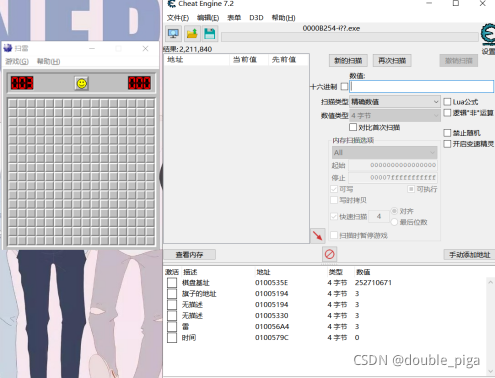This screenshot has width=495, height=378.
Task: Select the address 010056A4 cell
Action: click(272, 327)
